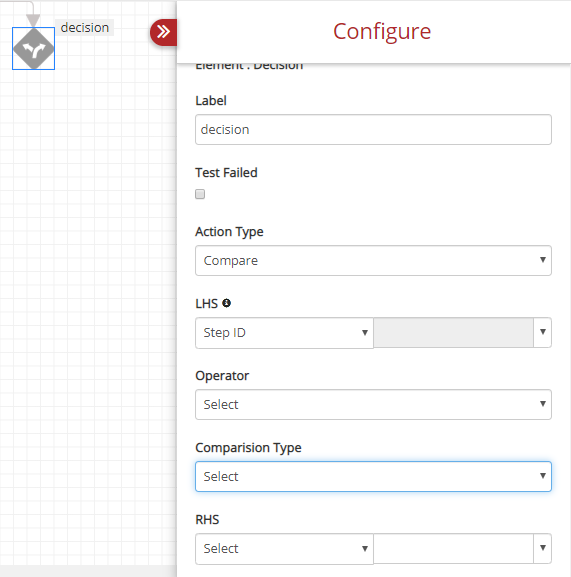The height and width of the screenshot is (577, 571).
Task: Click an empty area of grid canvas
Action: click(88, 294)
